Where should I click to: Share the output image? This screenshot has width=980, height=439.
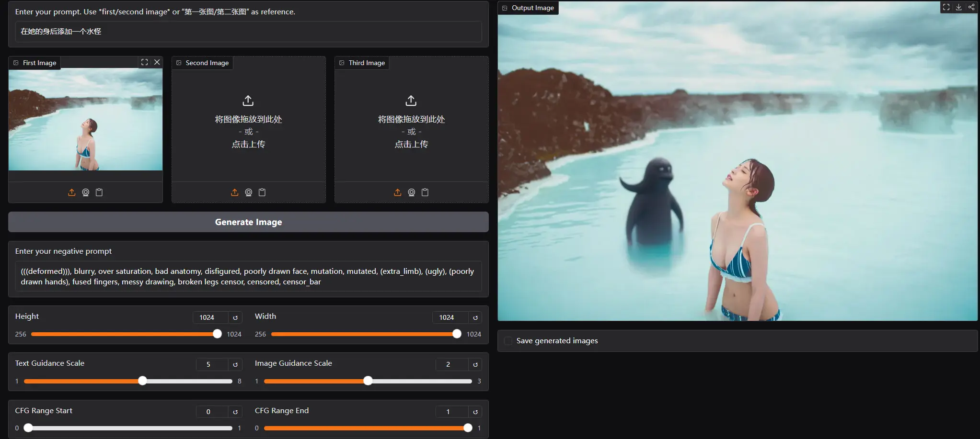[x=971, y=7]
